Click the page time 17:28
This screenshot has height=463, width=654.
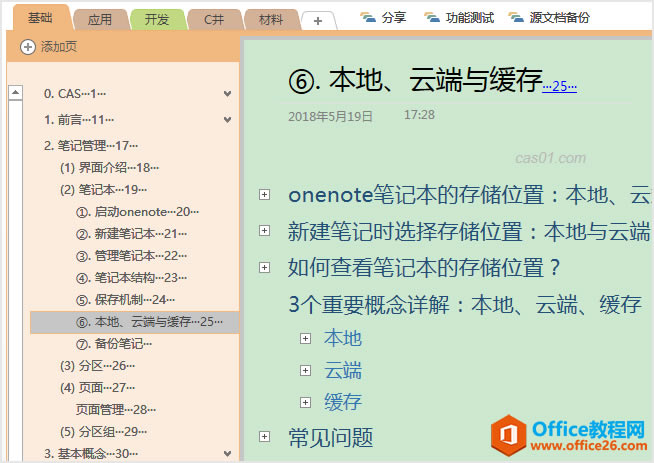pyautogui.click(x=419, y=115)
